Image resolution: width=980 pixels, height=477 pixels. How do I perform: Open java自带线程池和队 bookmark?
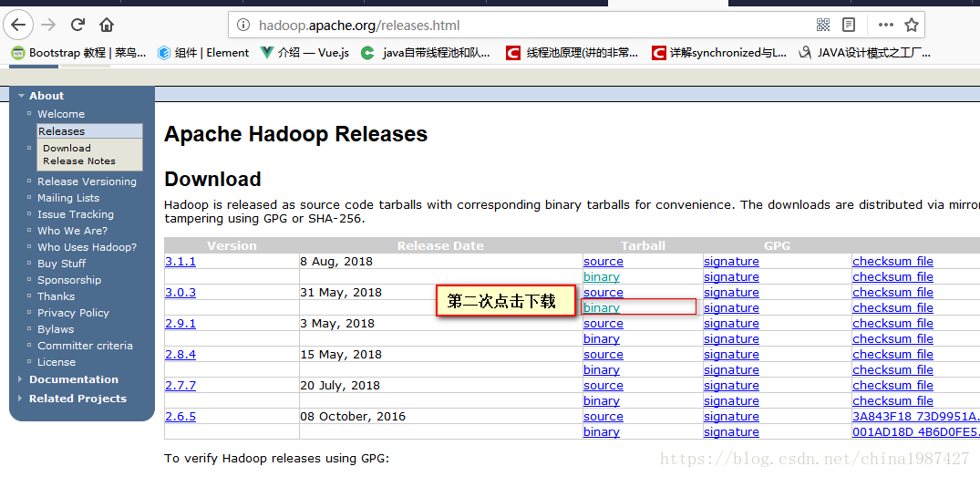pyautogui.click(x=426, y=53)
